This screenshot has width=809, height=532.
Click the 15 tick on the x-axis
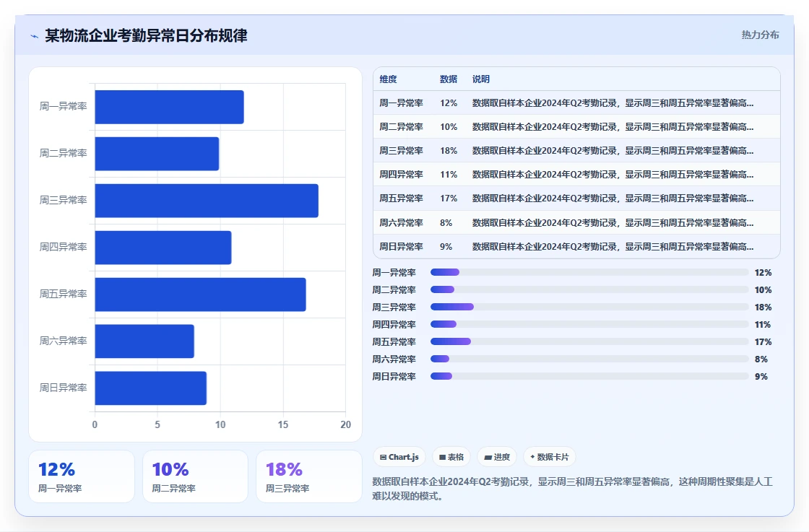pyautogui.click(x=282, y=424)
